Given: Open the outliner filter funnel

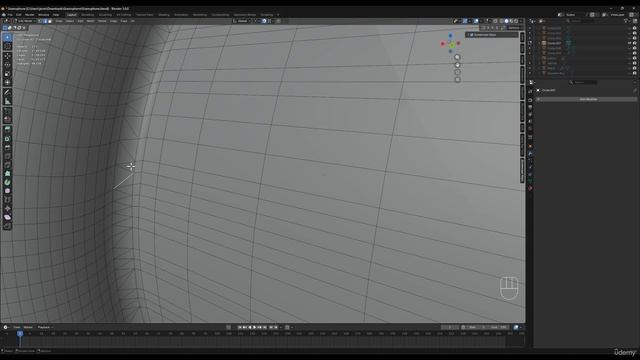Looking at the screenshot, I should [626, 21].
